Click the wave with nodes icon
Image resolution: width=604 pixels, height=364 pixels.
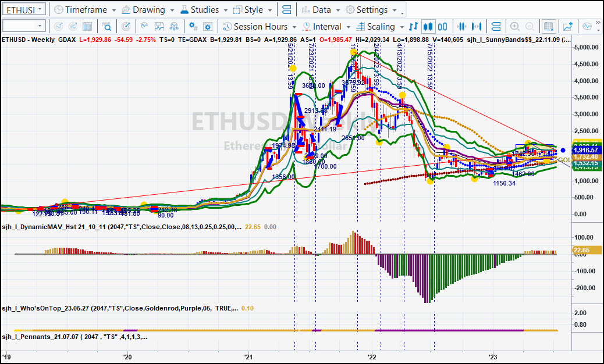[x=174, y=26]
